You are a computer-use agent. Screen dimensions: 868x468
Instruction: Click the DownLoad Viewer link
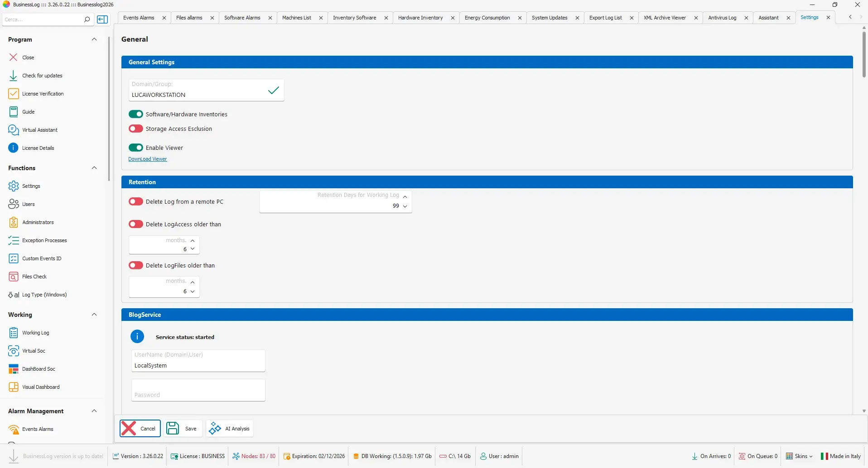148,159
